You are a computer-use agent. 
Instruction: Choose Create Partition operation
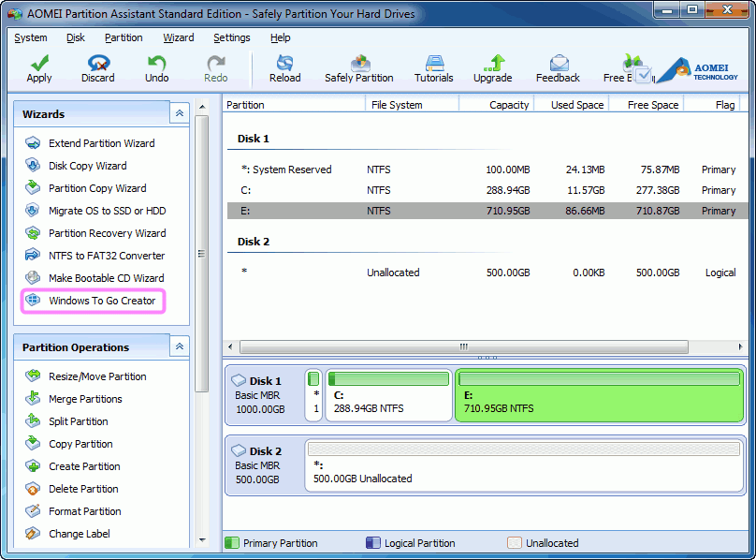[73, 466]
